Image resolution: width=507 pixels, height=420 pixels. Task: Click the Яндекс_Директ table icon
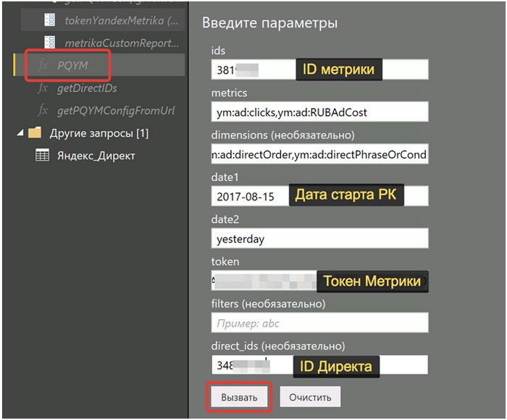point(42,155)
